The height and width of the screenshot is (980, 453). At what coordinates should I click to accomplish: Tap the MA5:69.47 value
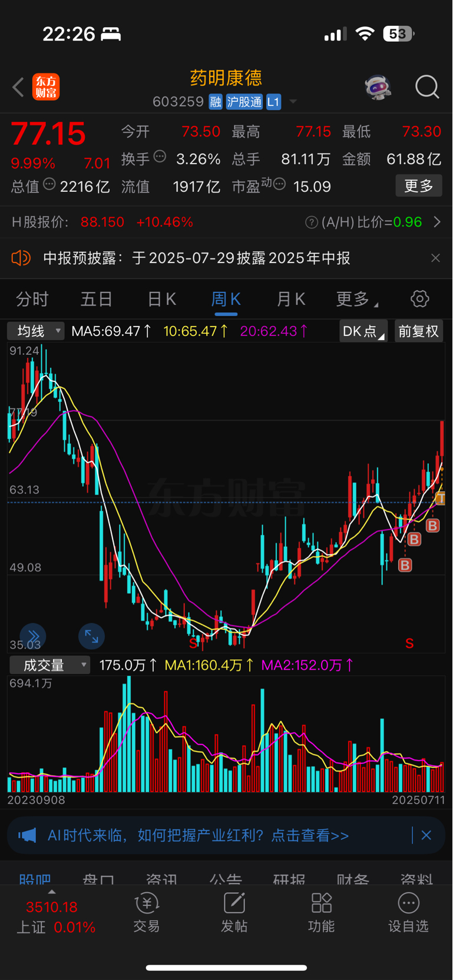pos(111,331)
